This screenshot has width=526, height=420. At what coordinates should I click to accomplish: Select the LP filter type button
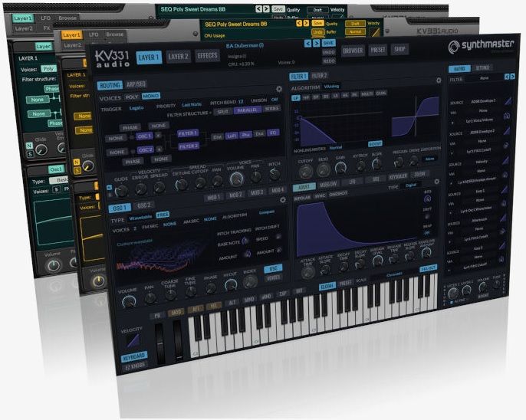click(x=295, y=98)
